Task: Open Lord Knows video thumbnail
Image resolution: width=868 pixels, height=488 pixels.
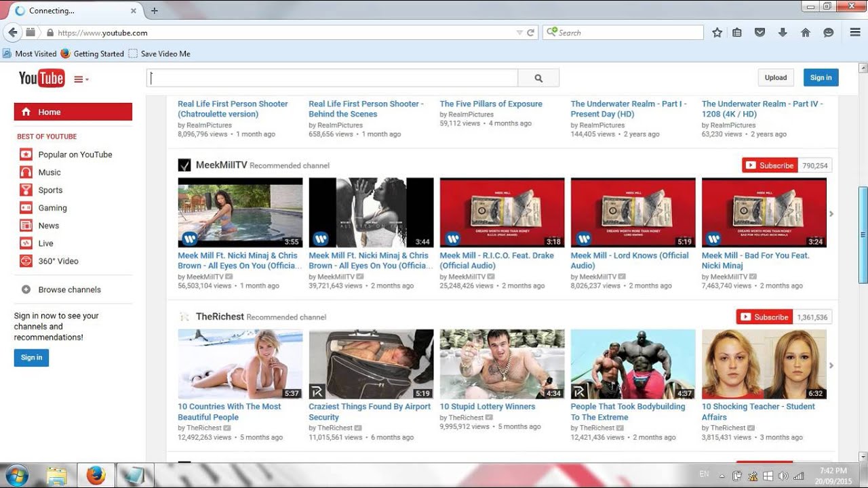Action: point(633,213)
